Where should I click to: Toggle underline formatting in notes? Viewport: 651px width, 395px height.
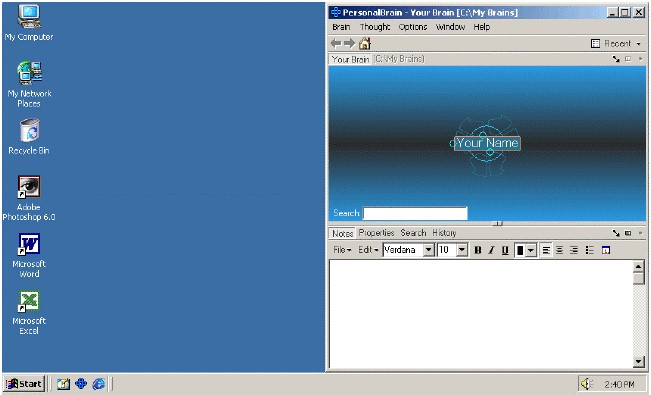(x=505, y=250)
